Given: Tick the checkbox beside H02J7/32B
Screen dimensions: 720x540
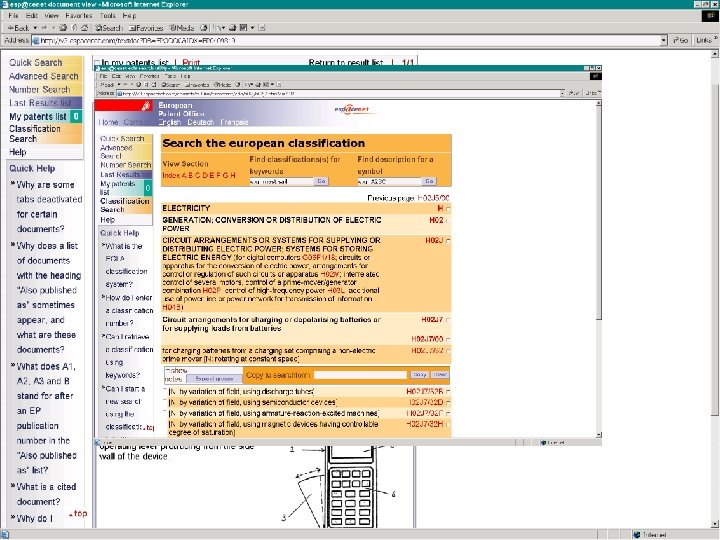Looking at the screenshot, I should pyautogui.click(x=448, y=392).
